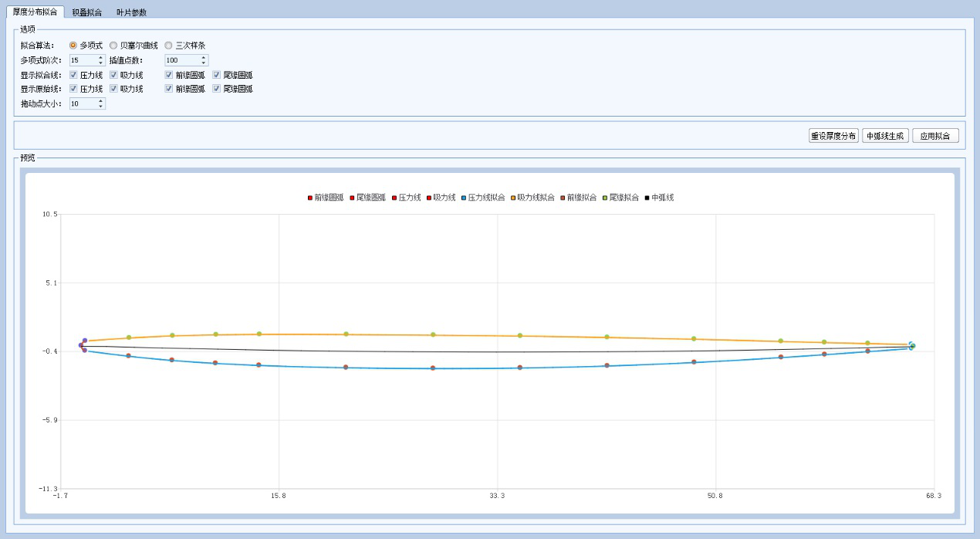Click the 前缘拟合 legend entry
The image size is (980, 539).
coord(579,198)
